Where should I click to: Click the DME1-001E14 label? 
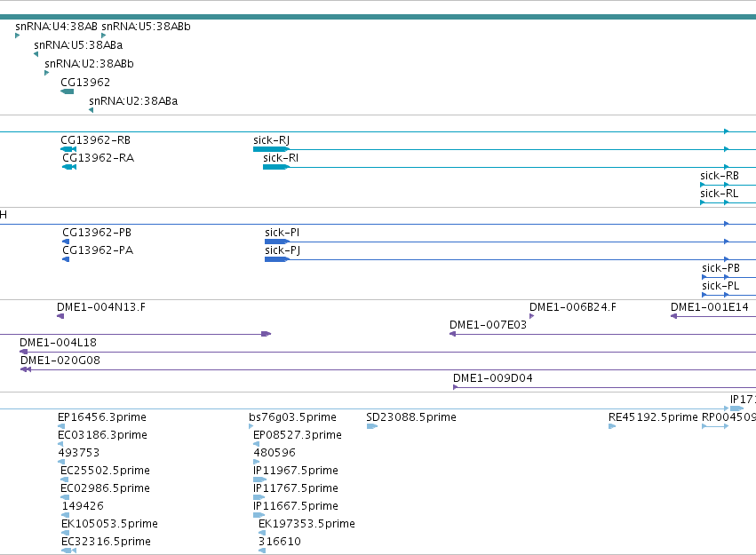pos(710,307)
